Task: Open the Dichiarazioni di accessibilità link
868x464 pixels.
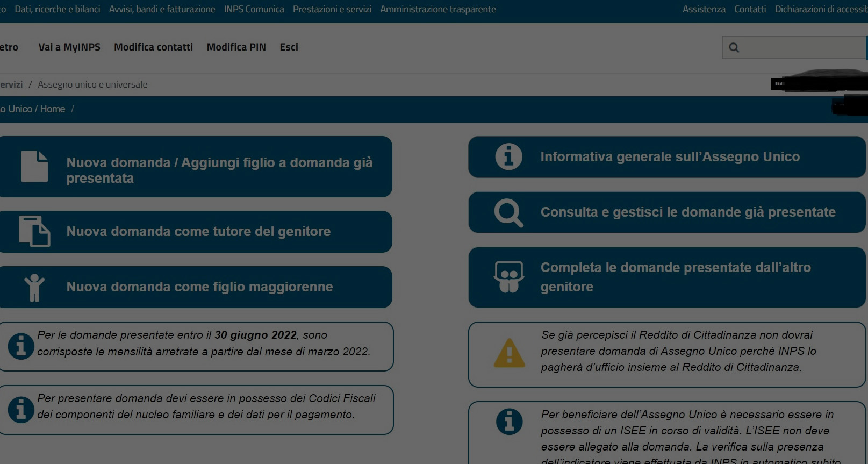Action: (x=821, y=9)
